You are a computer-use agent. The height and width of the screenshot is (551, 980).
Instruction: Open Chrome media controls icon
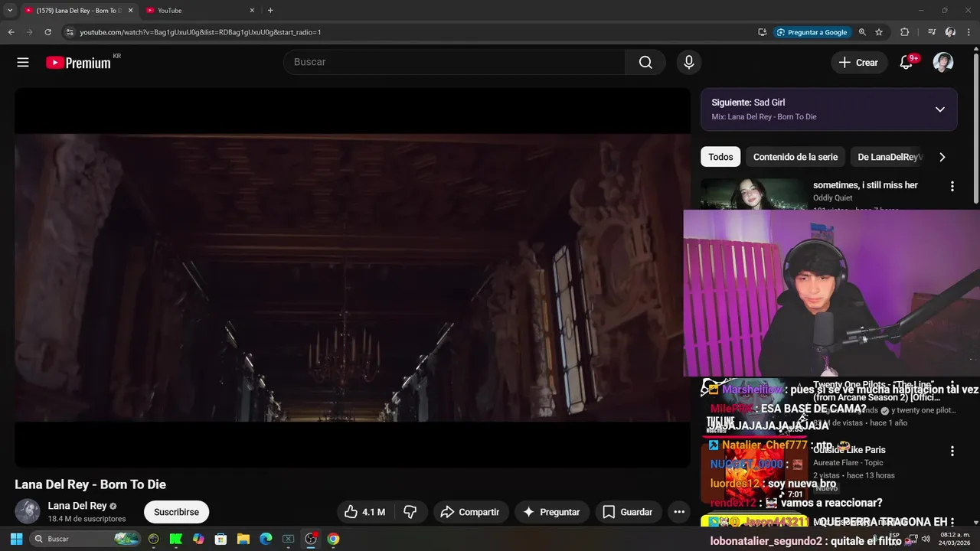tap(931, 32)
